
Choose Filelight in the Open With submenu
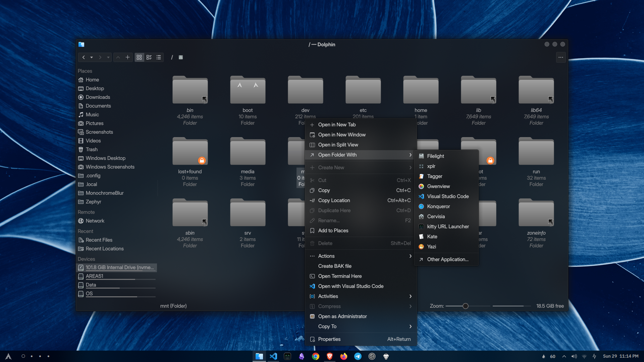coord(435,156)
